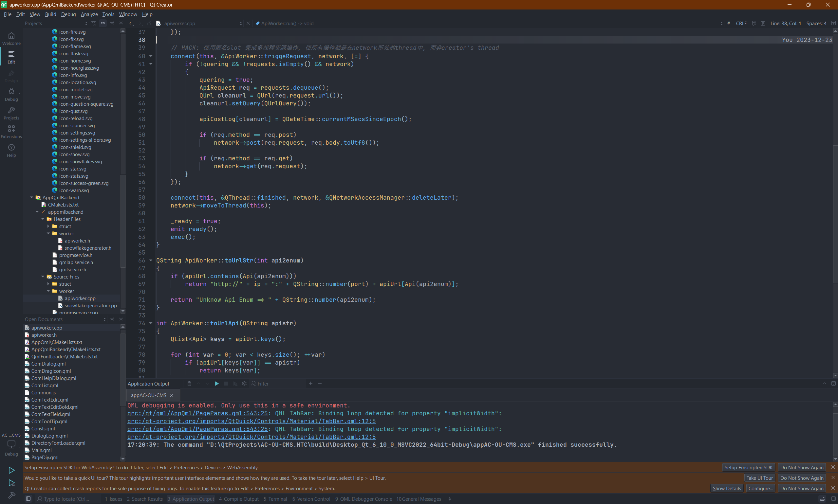838x504 pixels.
Task: Click the Build hammer icon bottom left
Action: [x=11, y=495]
